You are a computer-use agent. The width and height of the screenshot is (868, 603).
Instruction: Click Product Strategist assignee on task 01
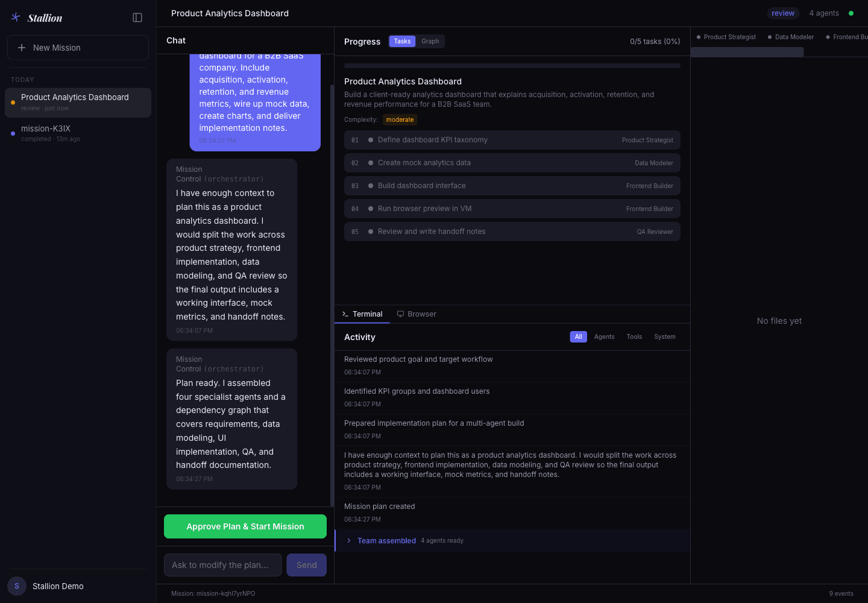(x=647, y=140)
